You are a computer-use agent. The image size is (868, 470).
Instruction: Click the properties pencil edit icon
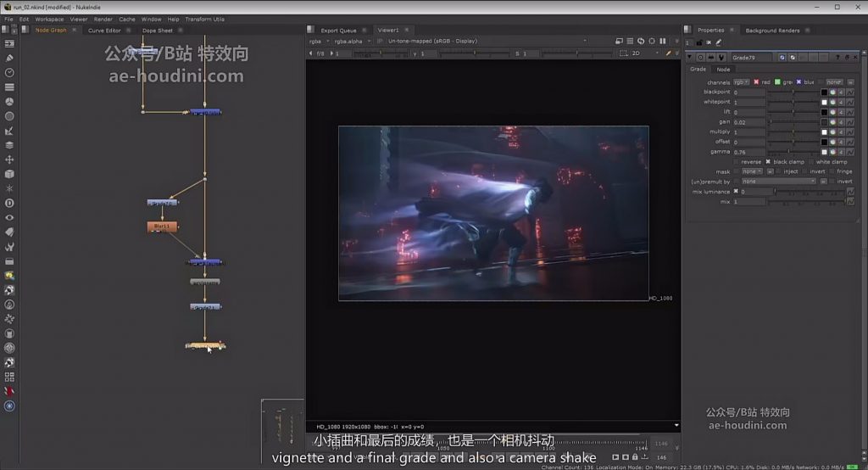point(719,42)
